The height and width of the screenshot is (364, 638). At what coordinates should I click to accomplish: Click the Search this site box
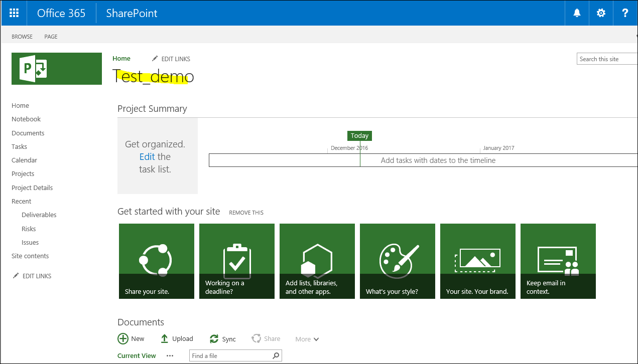[x=607, y=59]
